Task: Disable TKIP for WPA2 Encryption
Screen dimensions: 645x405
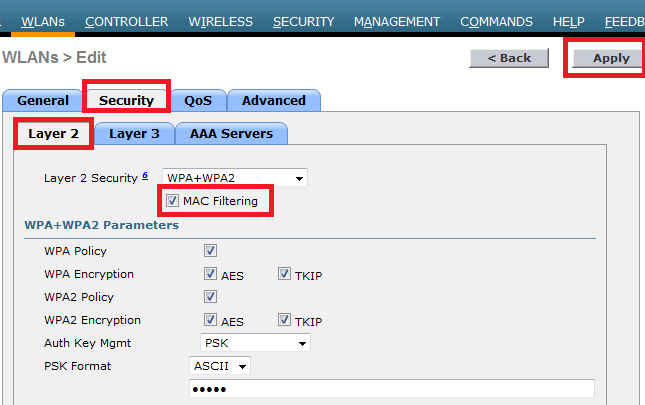Action: point(285,320)
